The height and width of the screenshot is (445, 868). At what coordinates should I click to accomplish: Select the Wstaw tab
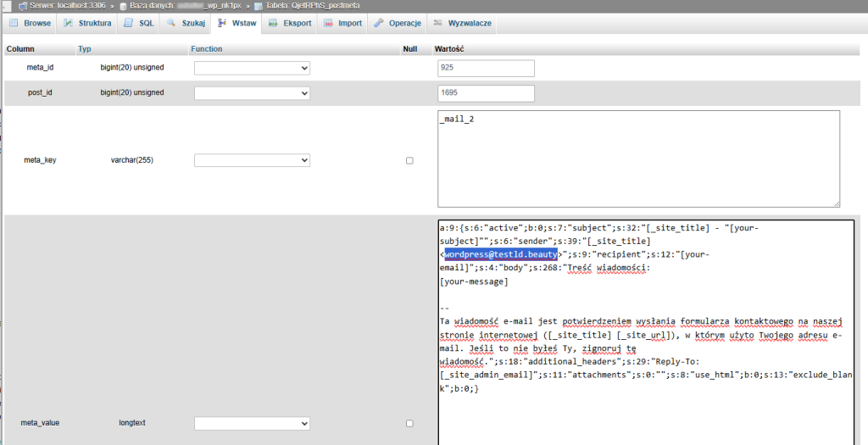[x=236, y=23]
